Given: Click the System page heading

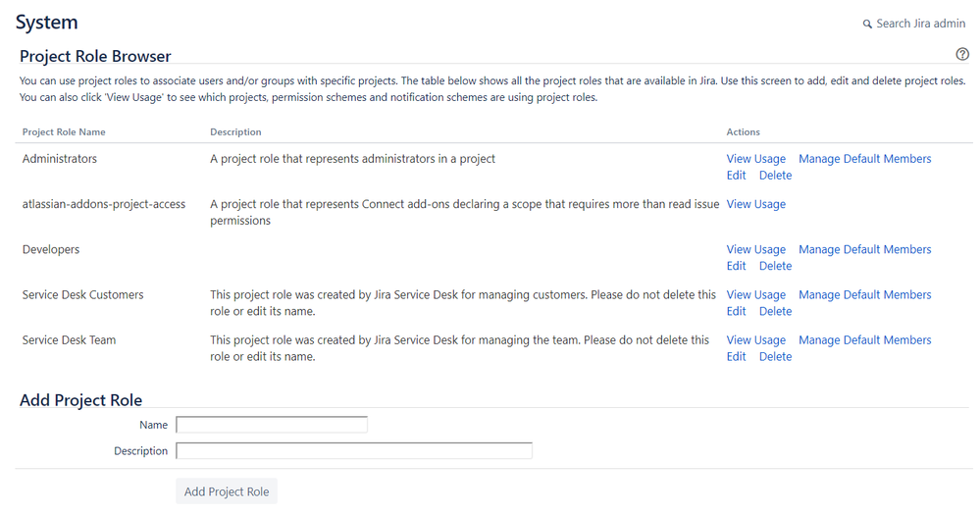Looking at the screenshot, I should pyautogui.click(x=47, y=23).
